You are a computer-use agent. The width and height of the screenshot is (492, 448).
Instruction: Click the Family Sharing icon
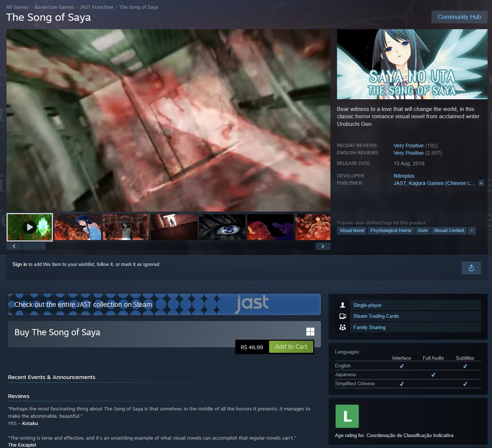coord(342,327)
